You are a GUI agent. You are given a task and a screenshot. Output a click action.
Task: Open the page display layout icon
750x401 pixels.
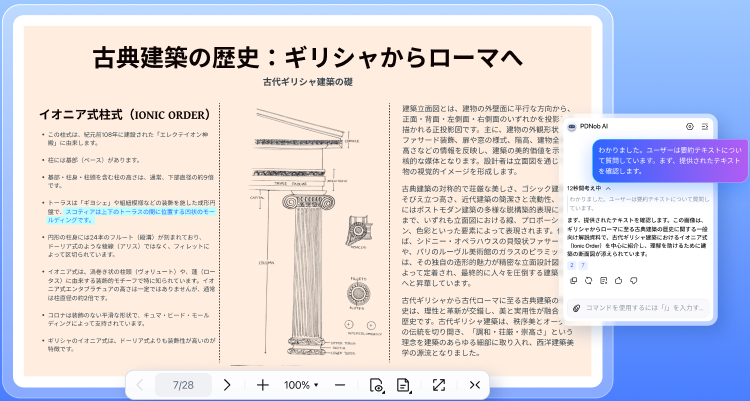[x=403, y=385]
